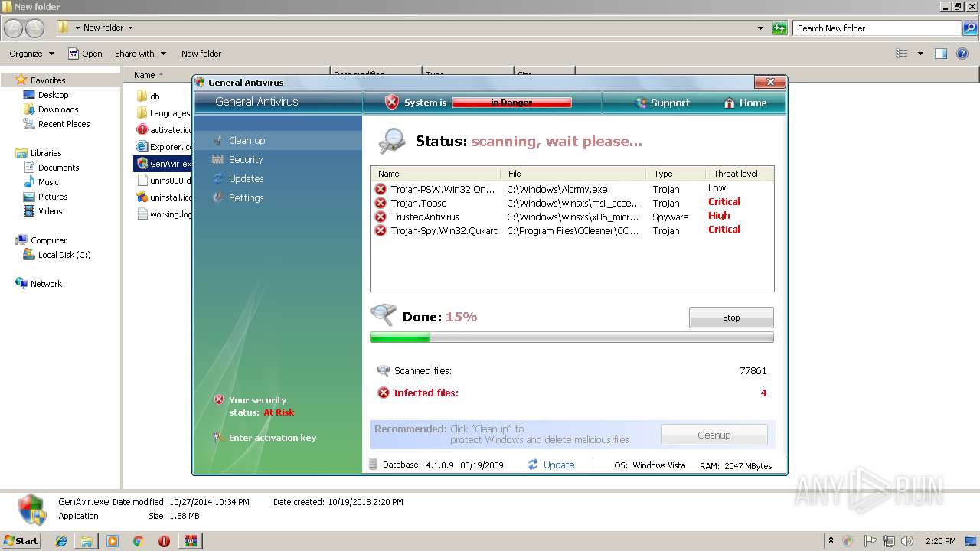This screenshot has width=980, height=551.
Task: Click the Scanned files icon
Action: coord(384,370)
